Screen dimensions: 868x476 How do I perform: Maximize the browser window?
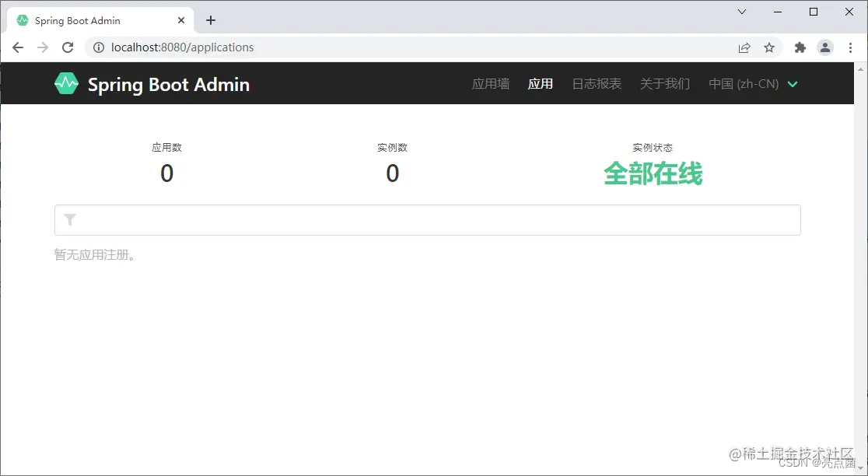(814, 12)
